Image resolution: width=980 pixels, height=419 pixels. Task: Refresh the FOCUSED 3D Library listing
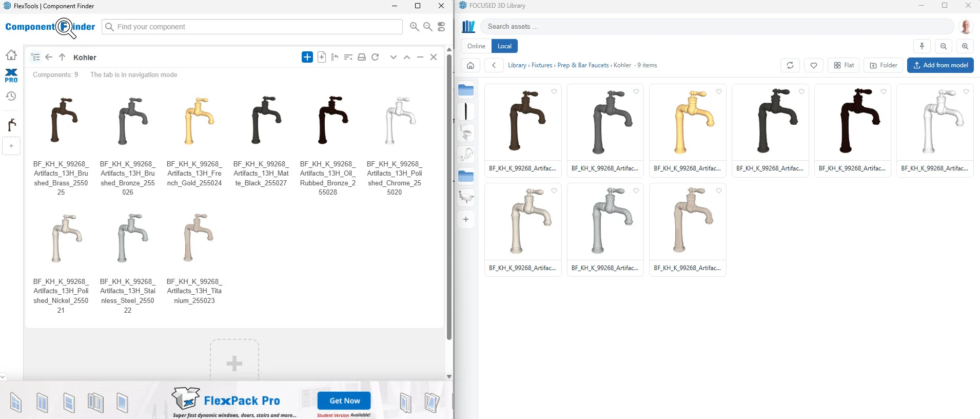[790, 65]
